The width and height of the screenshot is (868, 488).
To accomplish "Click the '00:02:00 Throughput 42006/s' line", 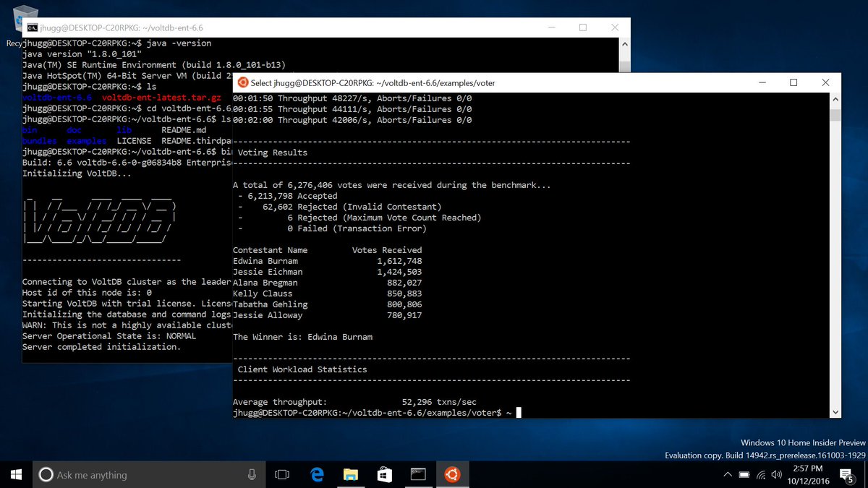I will coord(352,120).
